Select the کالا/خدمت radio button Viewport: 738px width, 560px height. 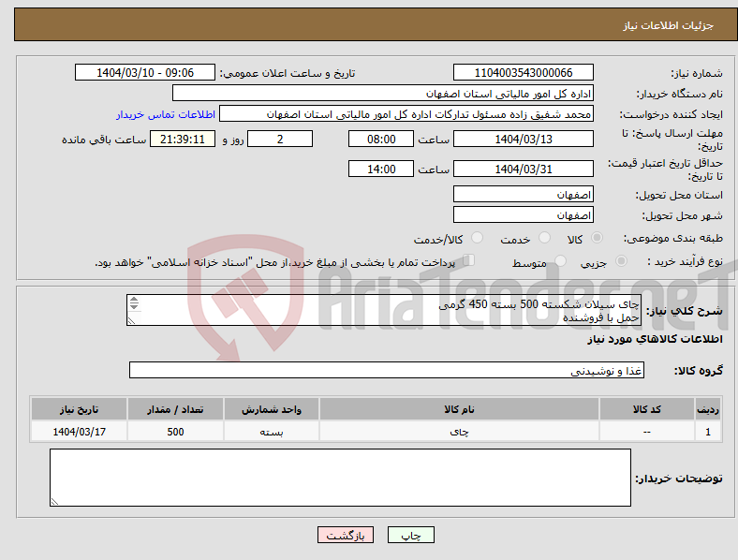point(478,238)
